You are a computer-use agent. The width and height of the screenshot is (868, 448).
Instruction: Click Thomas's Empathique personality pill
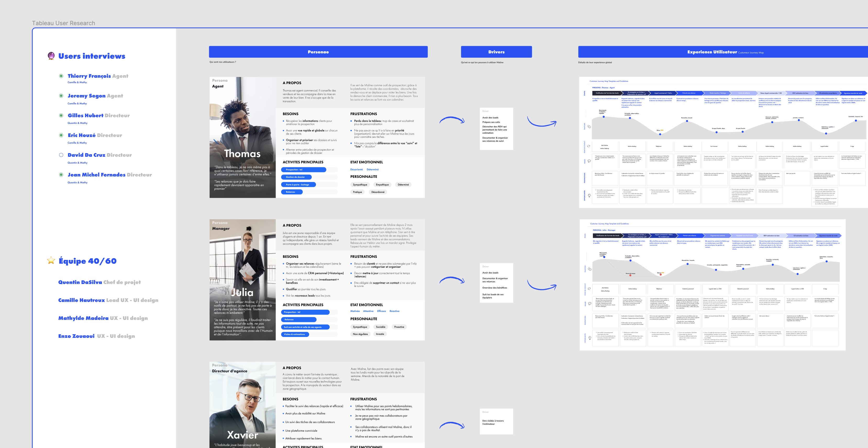(382, 184)
